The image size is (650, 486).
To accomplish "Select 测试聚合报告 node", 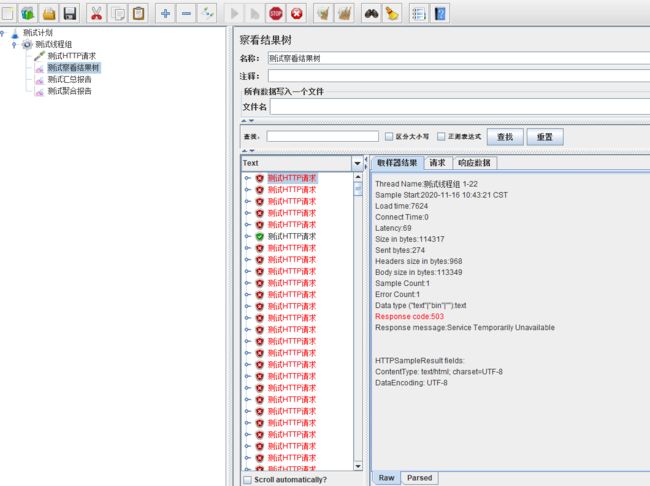I will point(69,91).
